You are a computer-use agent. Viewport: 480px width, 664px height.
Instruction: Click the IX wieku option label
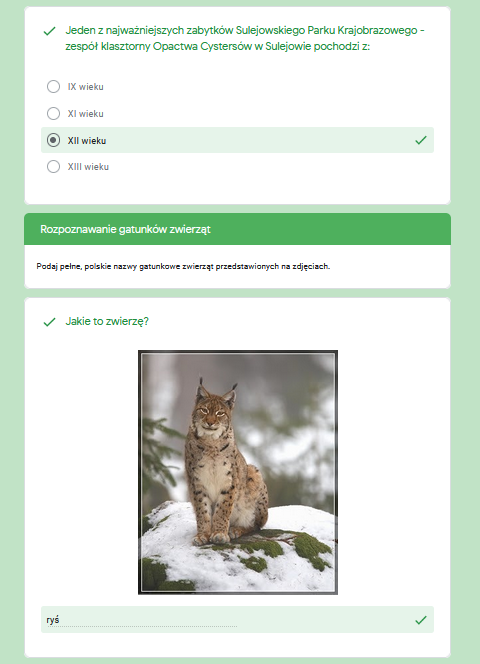(x=86, y=87)
